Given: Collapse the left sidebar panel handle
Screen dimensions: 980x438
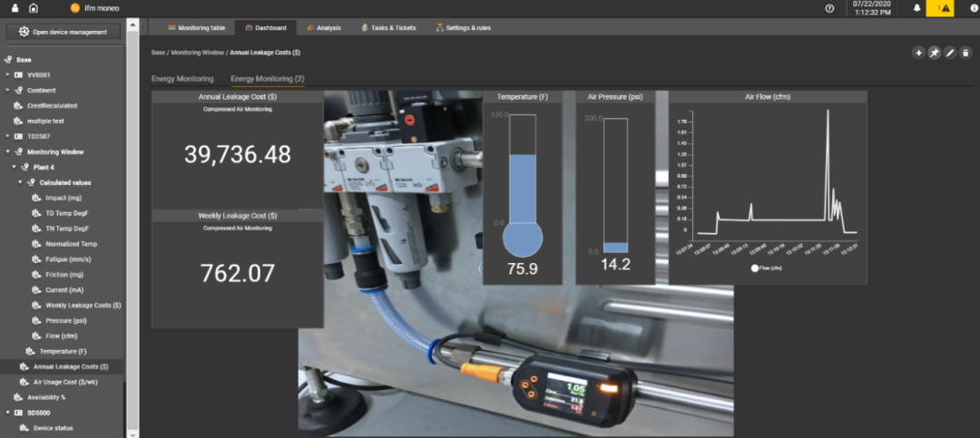Looking at the screenshot, I should click(146, 28).
